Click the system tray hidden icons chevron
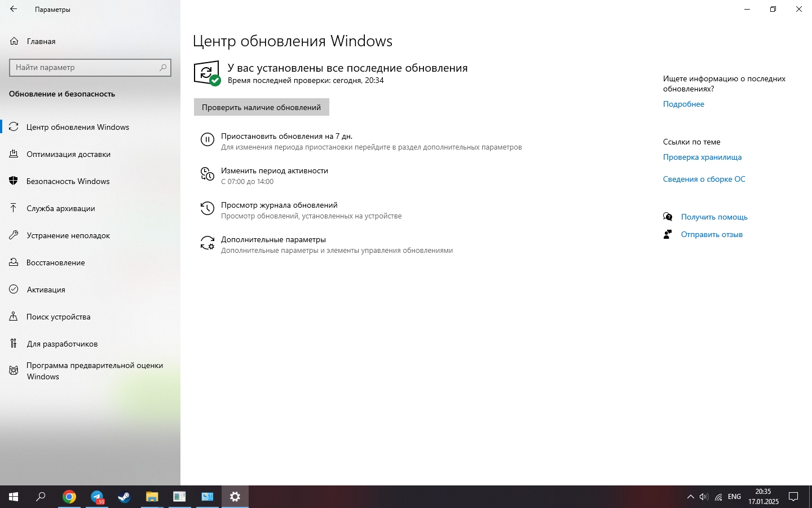Viewport: 812px width, 508px height. coord(690,497)
